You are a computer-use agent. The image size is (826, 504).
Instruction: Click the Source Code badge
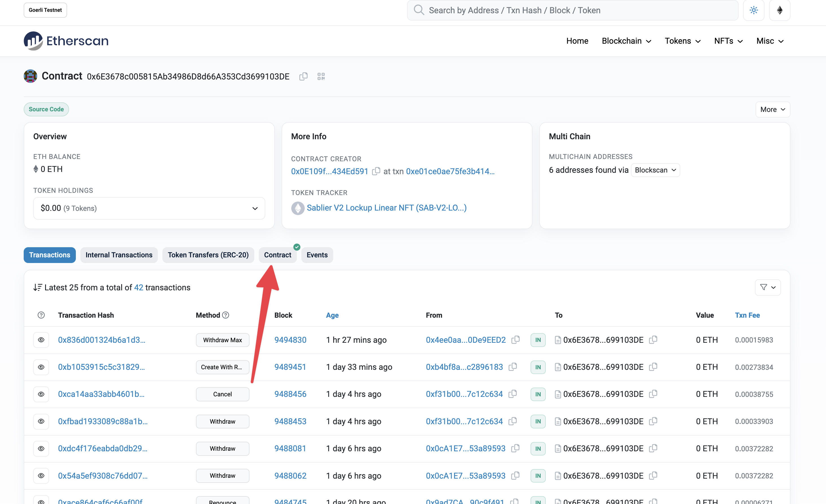click(x=46, y=109)
